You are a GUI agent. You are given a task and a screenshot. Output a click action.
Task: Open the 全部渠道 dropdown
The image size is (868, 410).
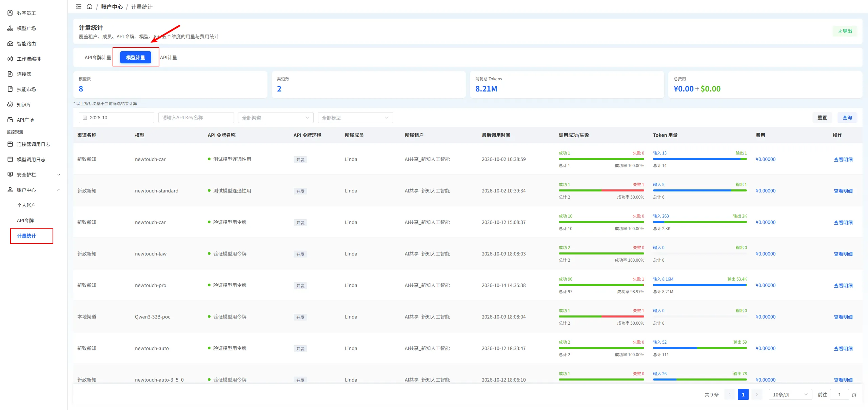point(276,118)
